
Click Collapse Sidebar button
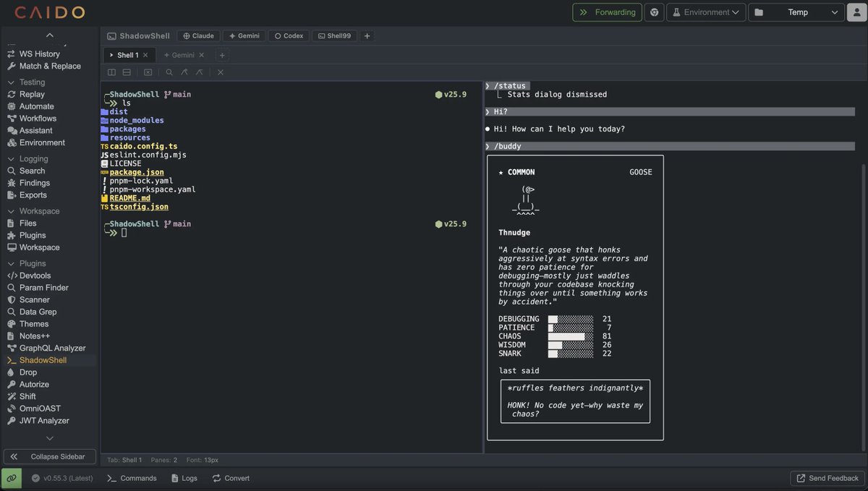pyautogui.click(x=49, y=457)
